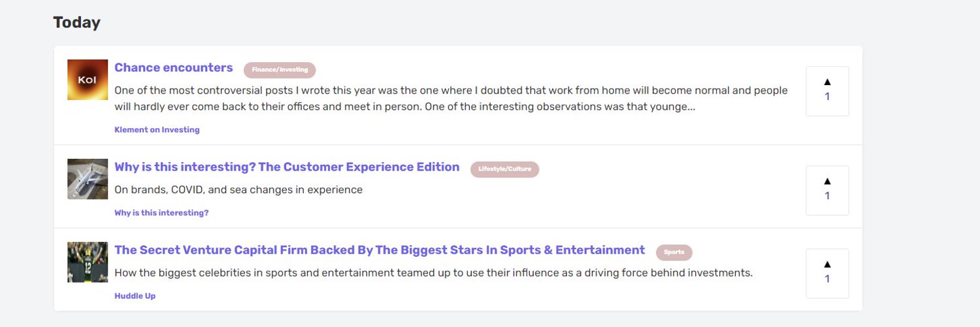Visit the Why is this interesting? publication link
This screenshot has width=980, height=327.
pos(161,213)
